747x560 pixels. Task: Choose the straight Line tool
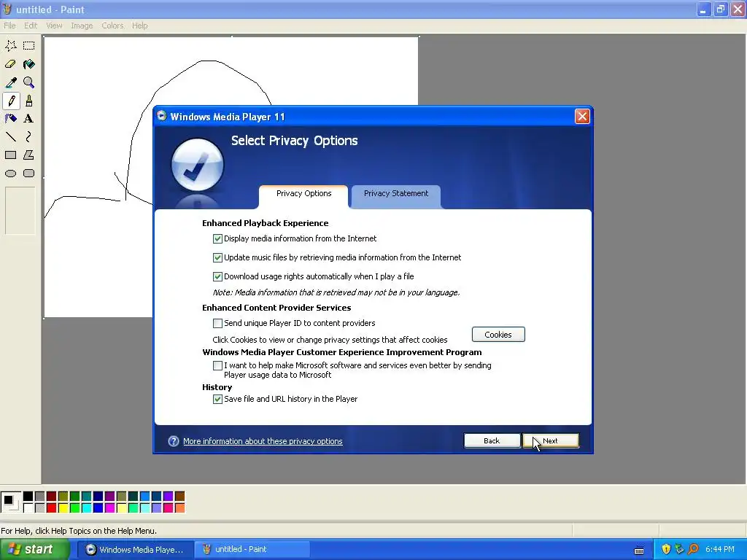[x=11, y=137]
